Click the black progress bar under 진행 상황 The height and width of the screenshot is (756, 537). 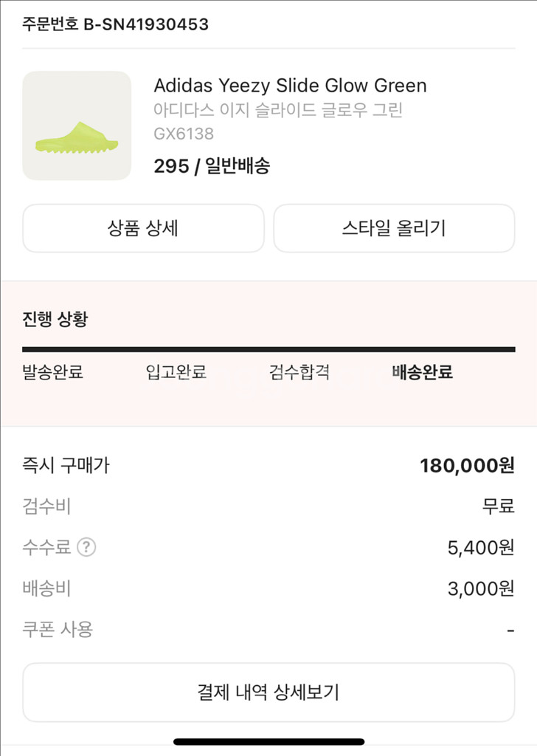[268, 349]
